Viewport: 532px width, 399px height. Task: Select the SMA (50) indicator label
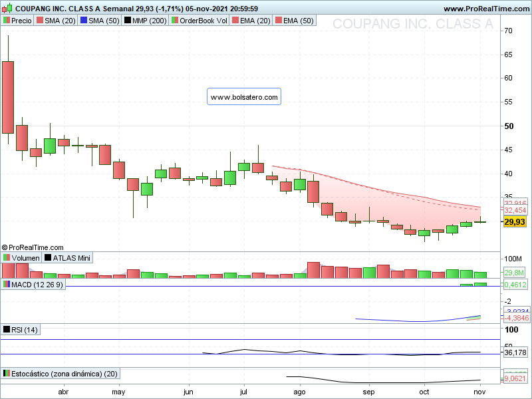pyautogui.click(x=100, y=21)
